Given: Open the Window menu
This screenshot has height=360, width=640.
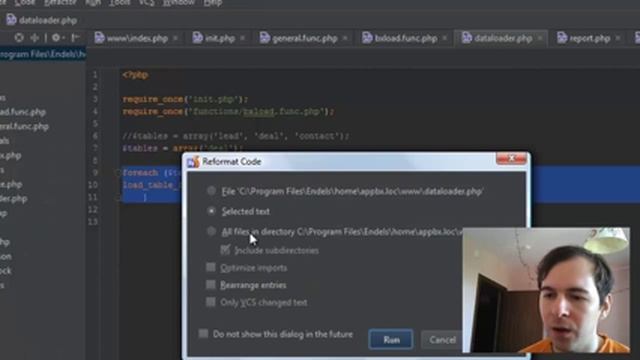Looking at the screenshot, I should pyautogui.click(x=178, y=3).
